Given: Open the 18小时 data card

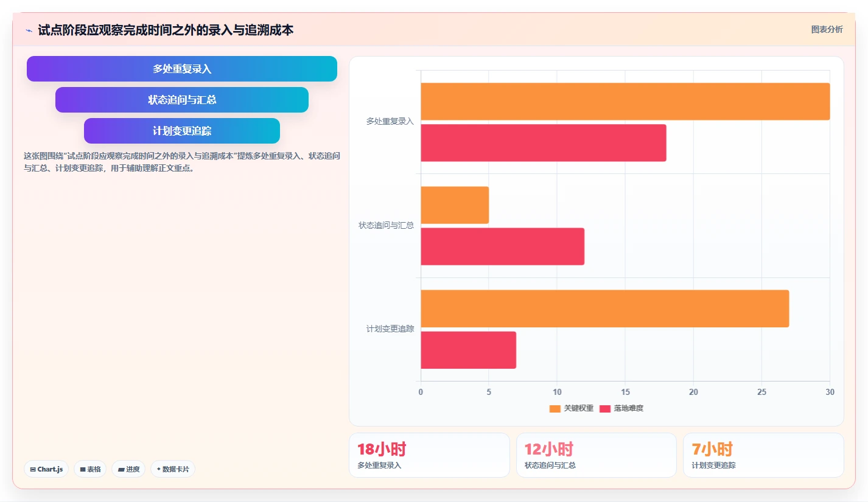Looking at the screenshot, I should click(x=429, y=455).
